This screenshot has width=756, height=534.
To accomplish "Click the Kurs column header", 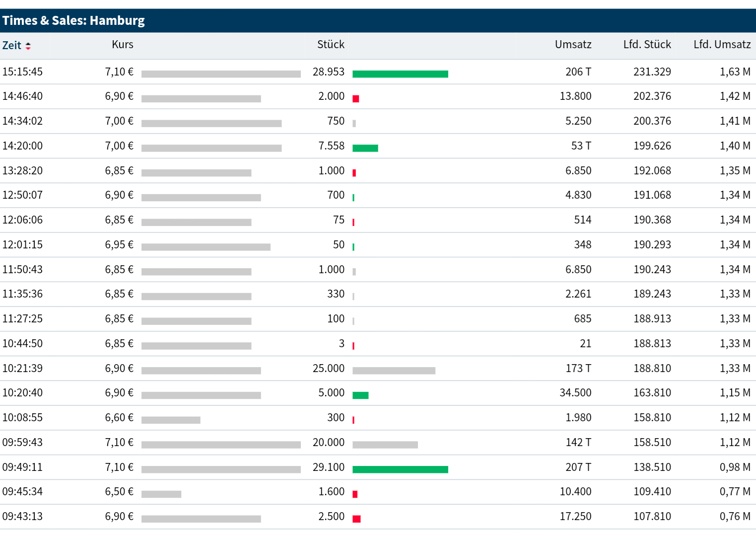I will point(122,44).
